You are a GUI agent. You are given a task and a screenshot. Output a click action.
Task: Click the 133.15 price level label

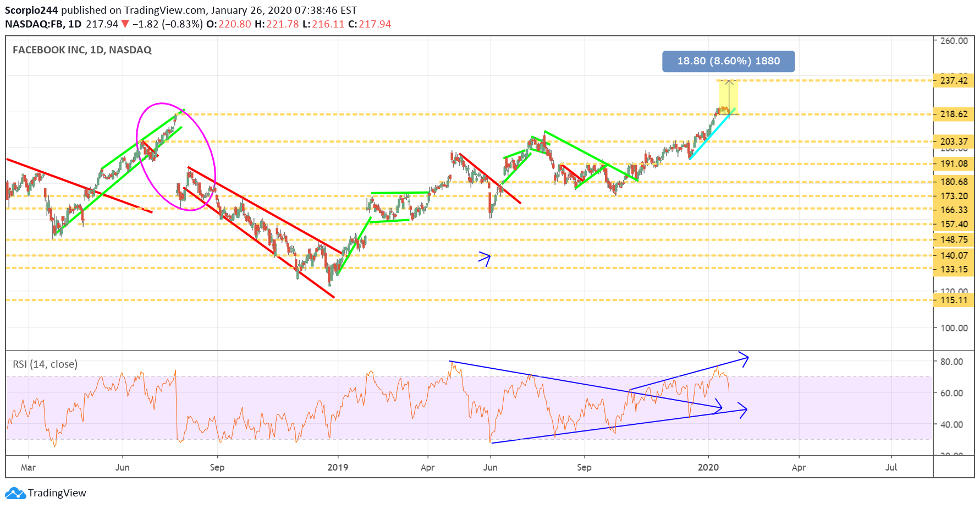[x=954, y=269]
